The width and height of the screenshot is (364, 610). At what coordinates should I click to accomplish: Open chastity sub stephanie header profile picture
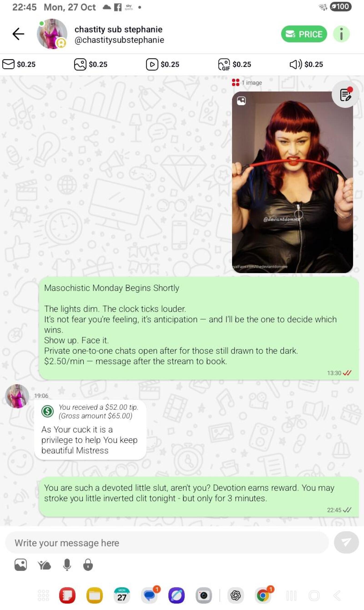[x=52, y=34]
